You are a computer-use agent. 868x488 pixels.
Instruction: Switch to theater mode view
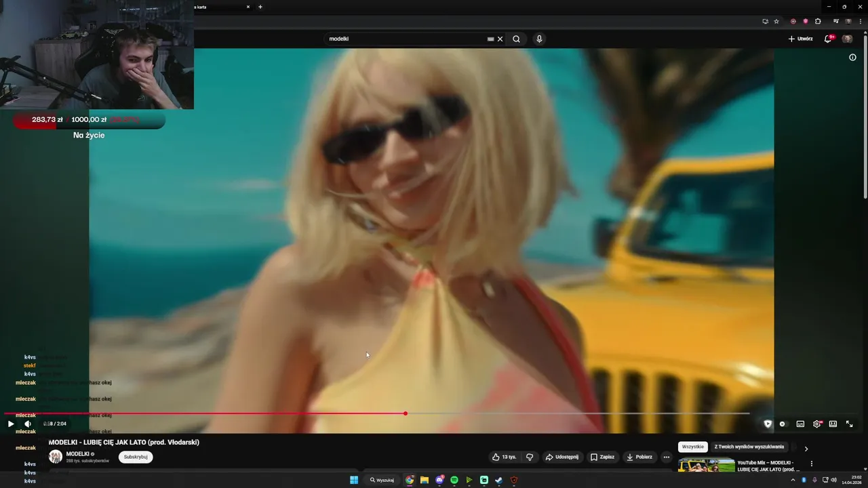coord(833,424)
